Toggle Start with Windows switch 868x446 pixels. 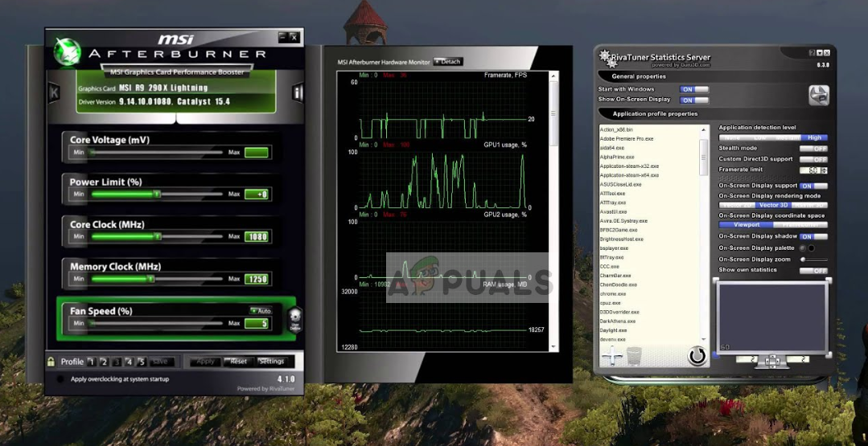(x=694, y=89)
